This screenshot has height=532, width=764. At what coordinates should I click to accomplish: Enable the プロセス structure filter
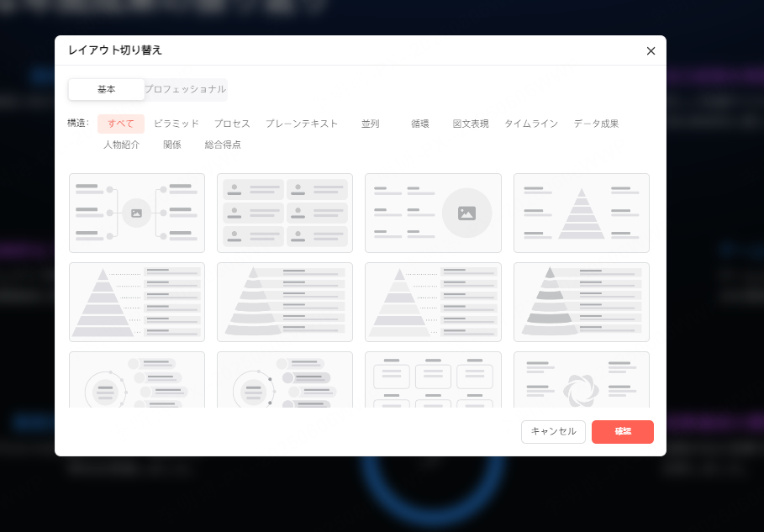[x=232, y=123]
